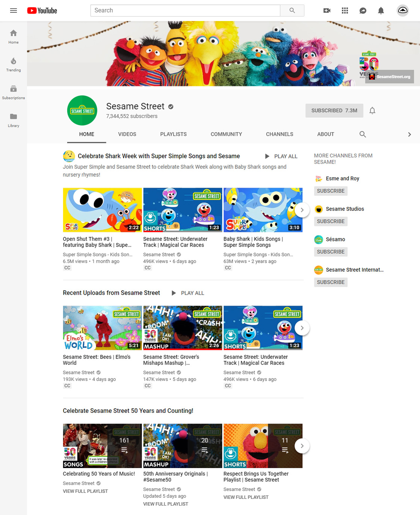Open Bees Elmo's World video thumbnail

pos(103,328)
